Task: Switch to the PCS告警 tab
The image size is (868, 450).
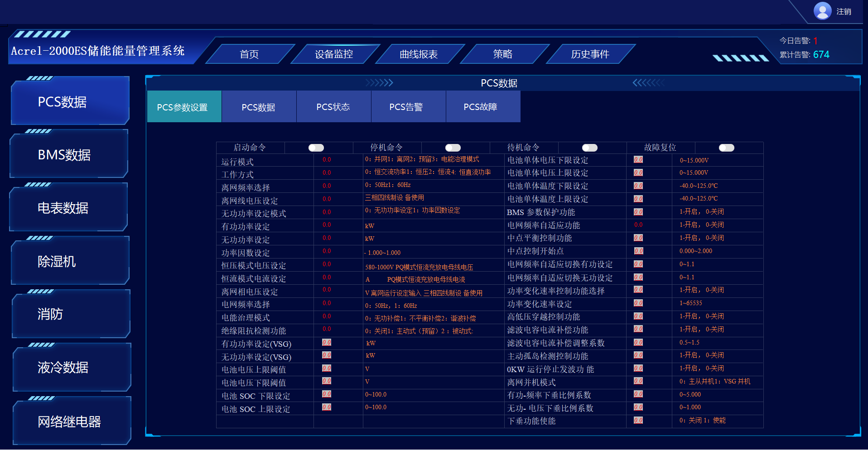Action: 408,107
